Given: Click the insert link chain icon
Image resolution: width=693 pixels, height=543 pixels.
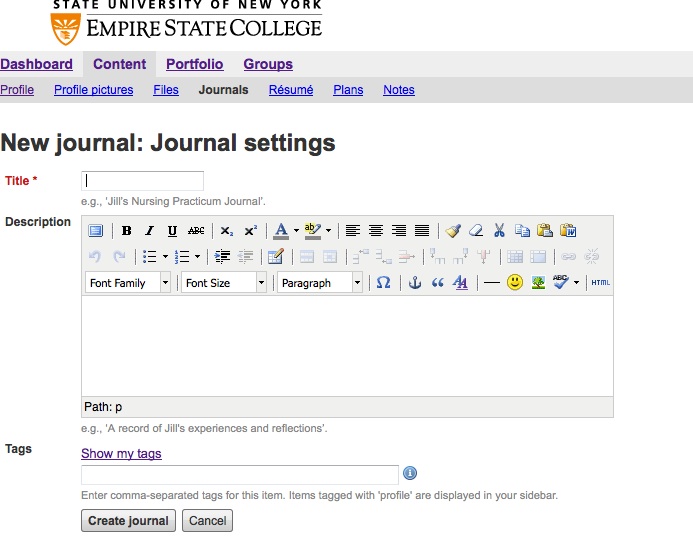Looking at the screenshot, I should (568, 257).
